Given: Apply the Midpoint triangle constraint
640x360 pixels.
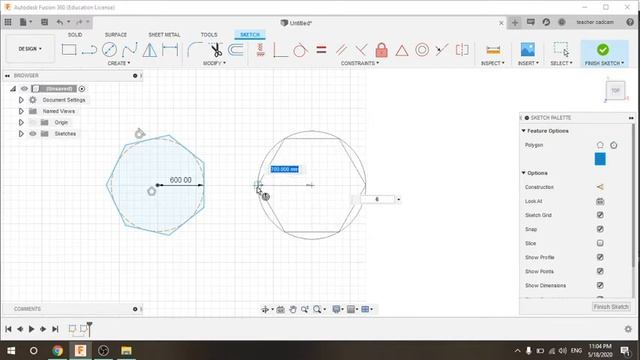Looking at the screenshot, I should click(x=402, y=50).
